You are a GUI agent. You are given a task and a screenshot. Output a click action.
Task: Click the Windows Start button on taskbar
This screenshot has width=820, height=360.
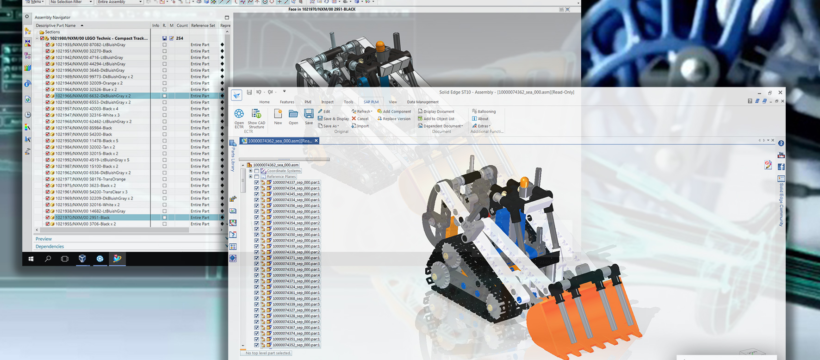coord(31,258)
